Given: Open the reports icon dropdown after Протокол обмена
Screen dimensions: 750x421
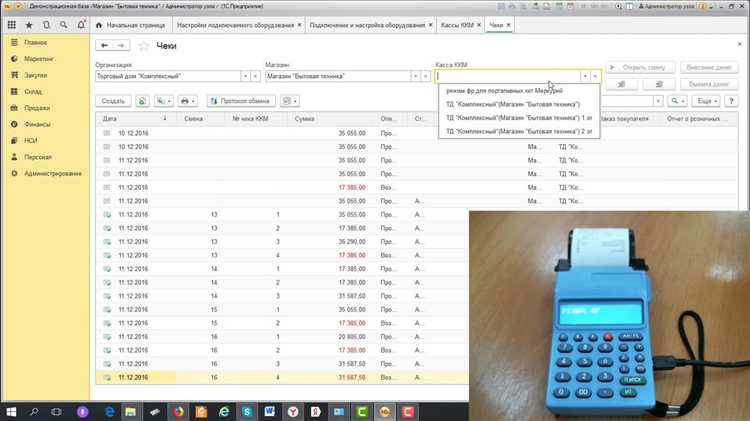Looking at the screenshot, I should click(289, 101).
